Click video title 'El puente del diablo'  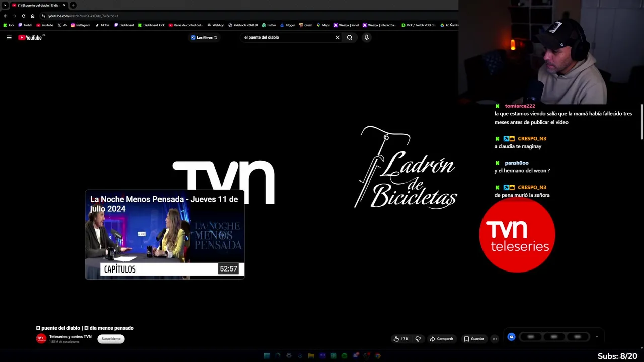(x=85, y=328)
